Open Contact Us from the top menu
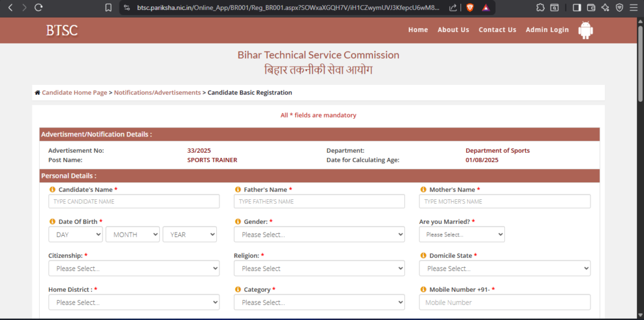644x320 pixels. [497, 30]
